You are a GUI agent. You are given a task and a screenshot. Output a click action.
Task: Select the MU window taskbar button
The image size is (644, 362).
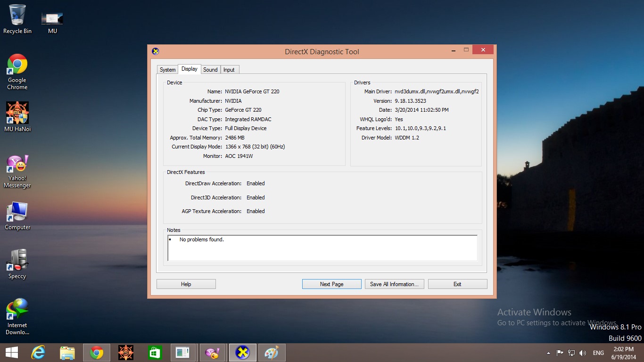(183, 353)
